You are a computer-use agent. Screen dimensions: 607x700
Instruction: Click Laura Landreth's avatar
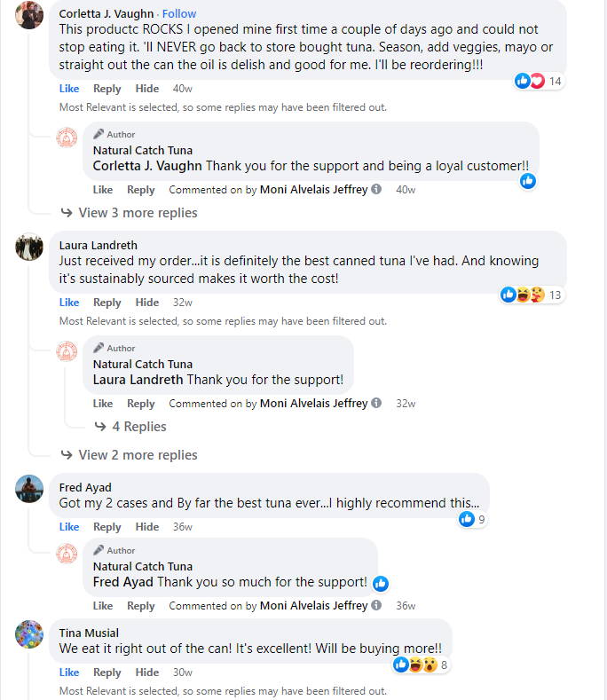pyautogui.click(x=29, y=246)
